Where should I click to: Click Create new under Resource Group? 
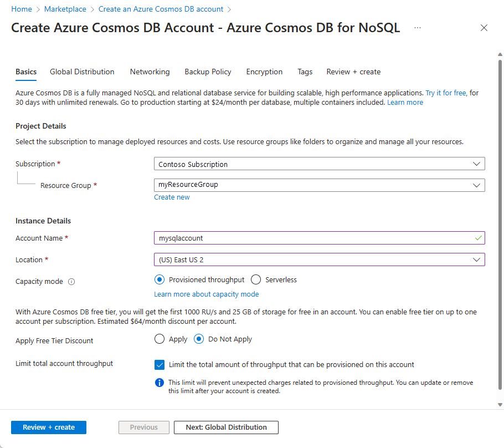(172, 197)
